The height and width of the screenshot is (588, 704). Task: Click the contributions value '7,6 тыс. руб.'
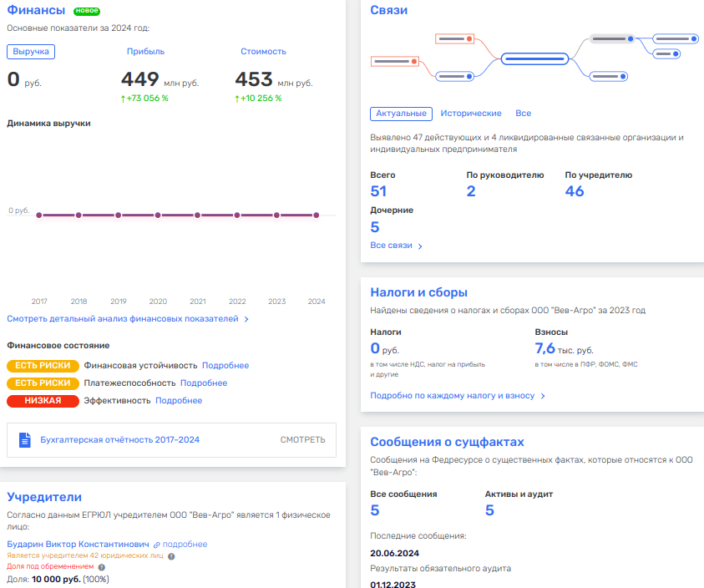pyautogui.click(x=564, y=348)
